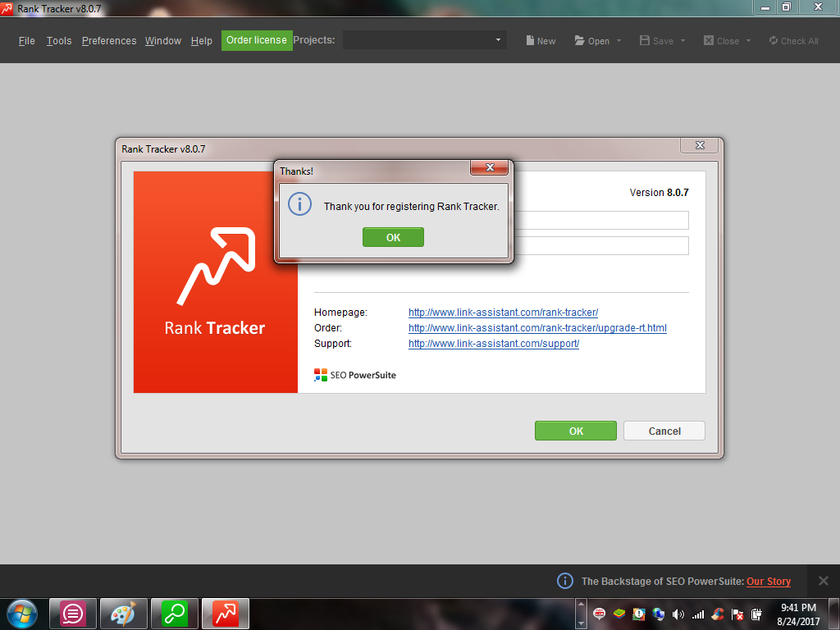Close the Rank Tracker v8.0.7 About dialog
The width and height of the screenshot is (840, 630).
pyautogui.click(x=700, y=145)
